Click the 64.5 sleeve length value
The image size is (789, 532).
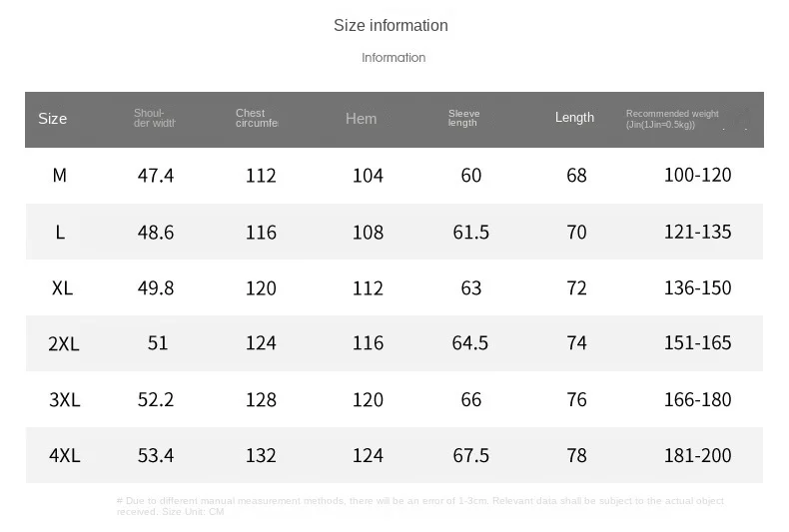pyautogui.click(x=470, y=343)
